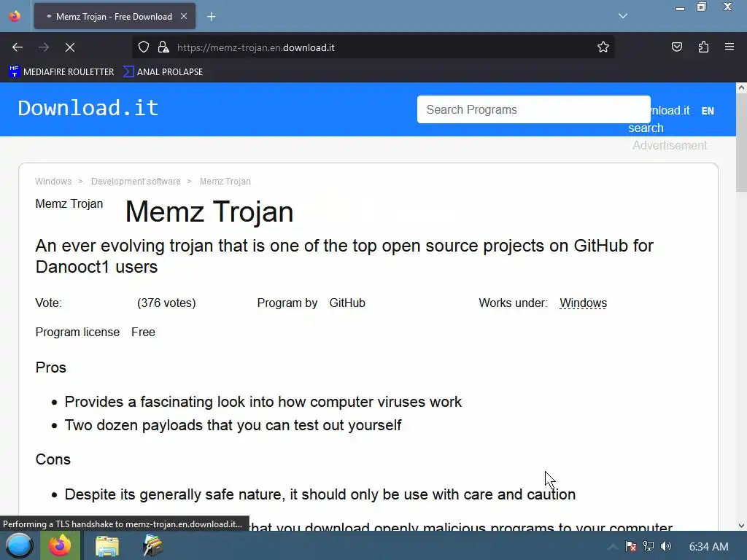Click the Firefox taskbar icon

[x=60, y=545]
